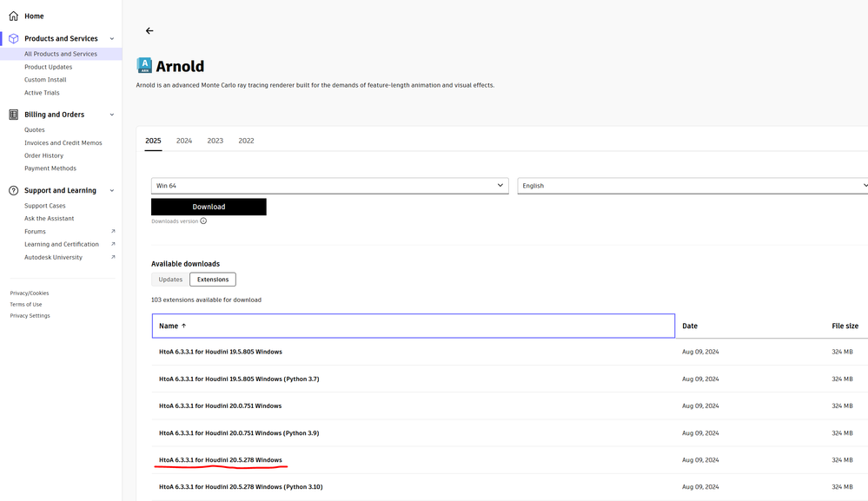Open Terms of Use footer link
The height and width of the screenshot is (501, 868).
coord(25,304)
